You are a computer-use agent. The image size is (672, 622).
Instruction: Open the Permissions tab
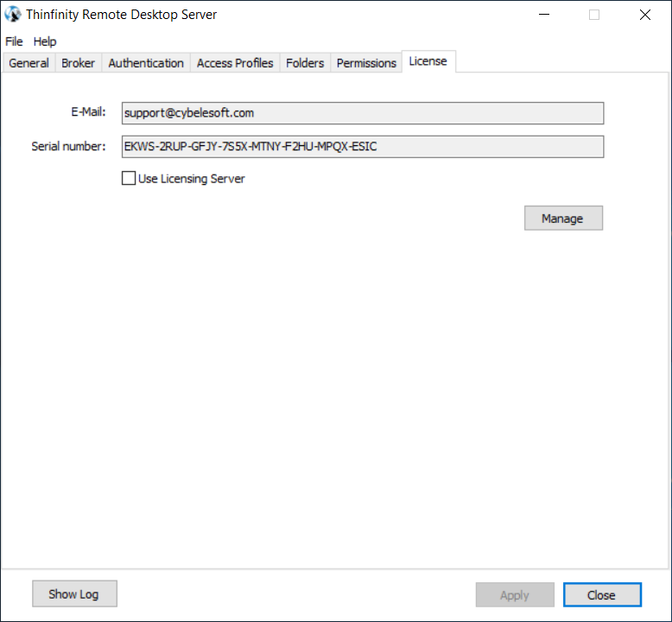(366, 63)
